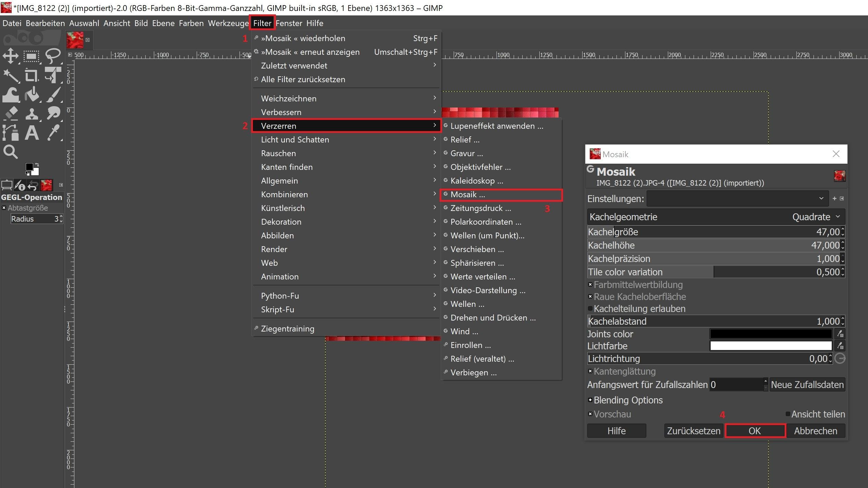The height and width of the screenshot is (488, 868).
Task: Choose Kaleidoskop filter entry
Action: pos(501,180)
